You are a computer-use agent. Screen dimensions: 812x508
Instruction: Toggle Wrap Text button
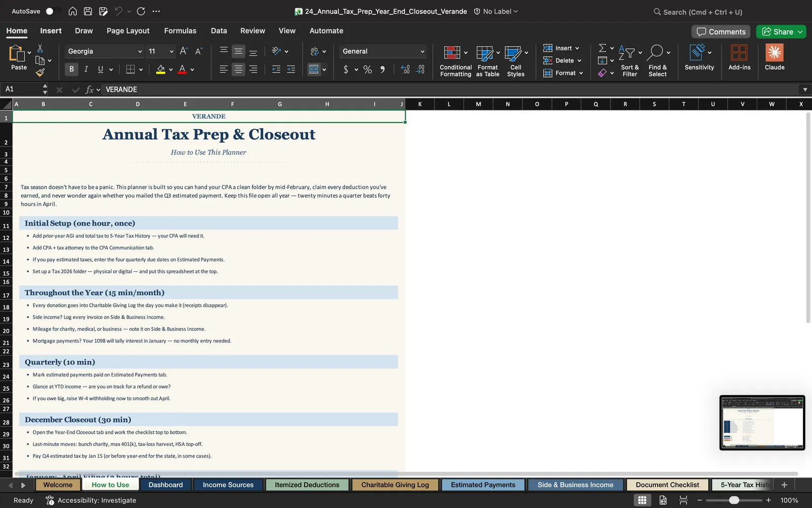tap(314, 51)
